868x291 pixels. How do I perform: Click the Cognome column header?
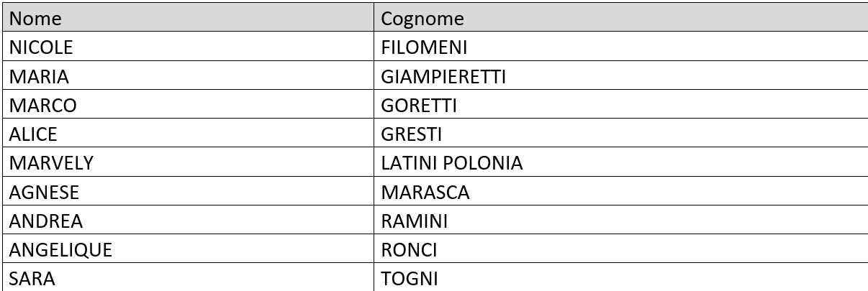pos(422,18)
